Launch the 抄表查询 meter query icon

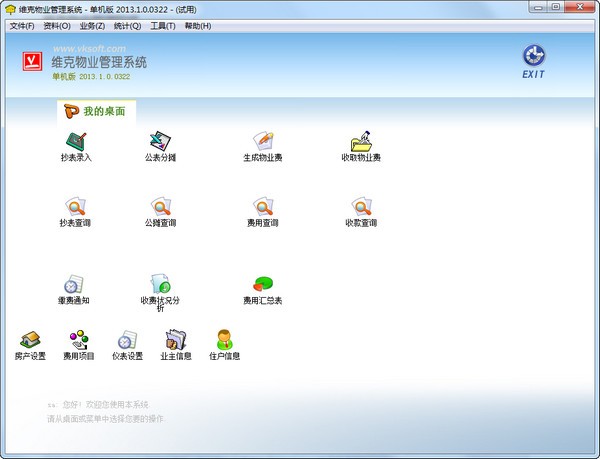76,207
